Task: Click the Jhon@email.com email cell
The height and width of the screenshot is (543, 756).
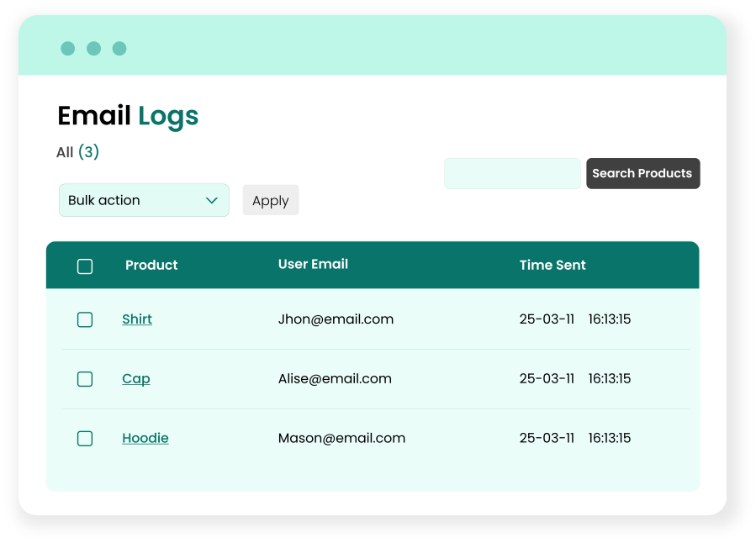Action: pyautogui.click(x=336, y=319)
